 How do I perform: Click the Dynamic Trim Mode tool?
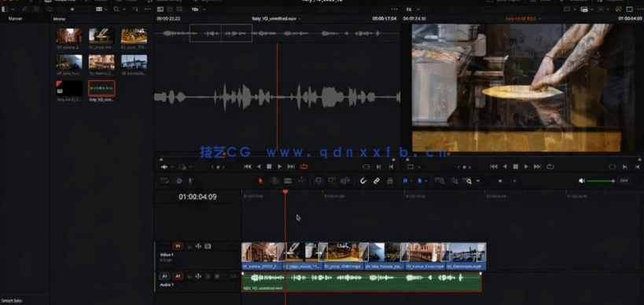pyautogui.click(x=301, y=181)
